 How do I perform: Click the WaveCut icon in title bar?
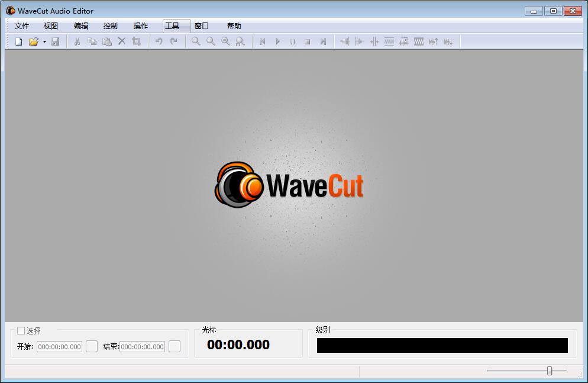point(11,11)
